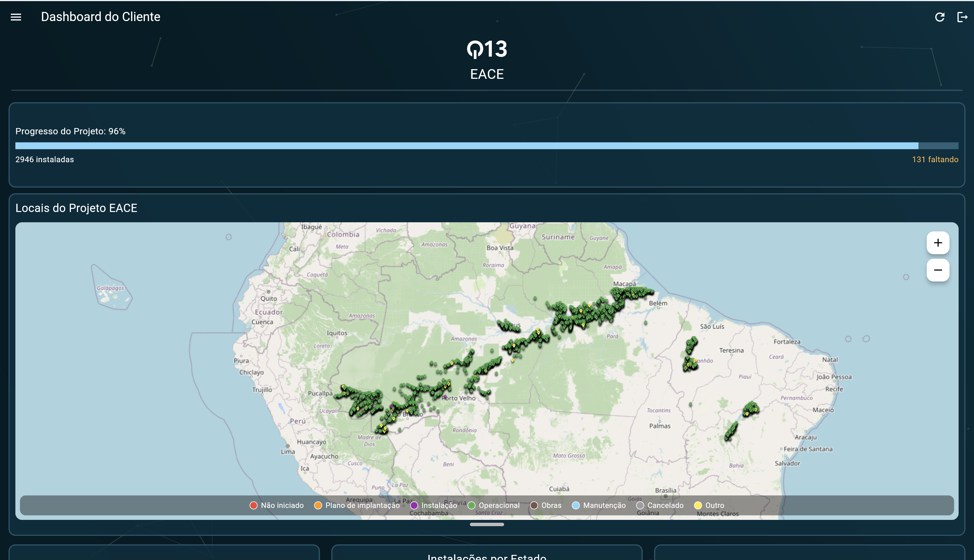Click the project progress bar
The width and height of the screenshot is (974, 560).
[487, 146]
